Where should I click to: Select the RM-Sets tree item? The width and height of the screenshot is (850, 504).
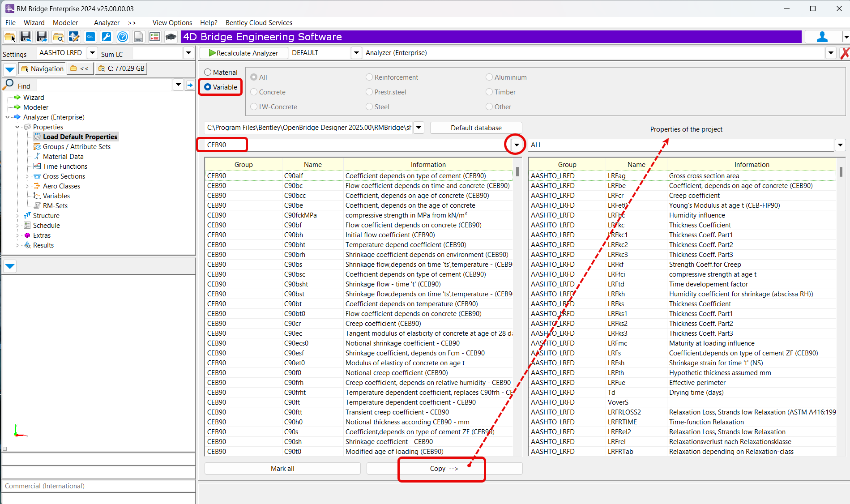[55, 206]
